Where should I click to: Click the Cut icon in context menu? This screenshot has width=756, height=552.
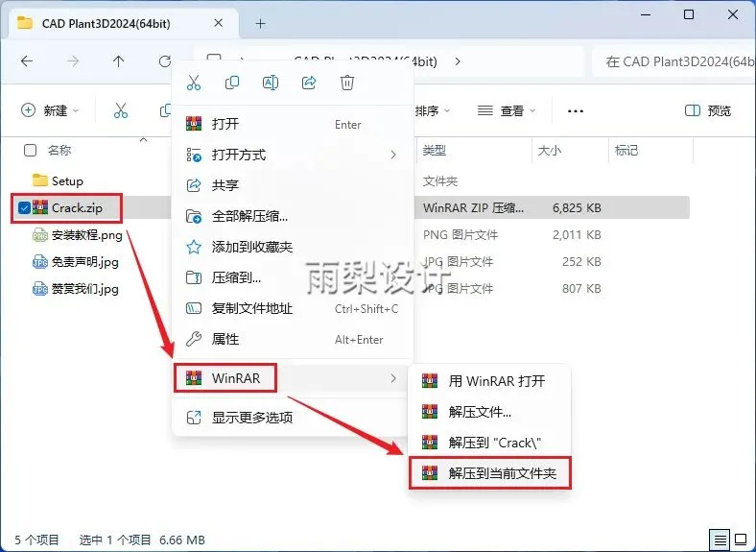pyautogui.click(x=194, y=83)
